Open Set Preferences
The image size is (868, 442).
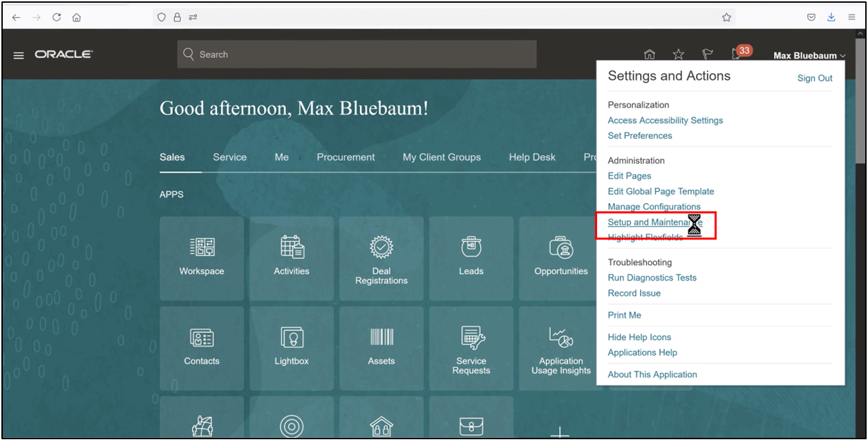click(639, 135)
